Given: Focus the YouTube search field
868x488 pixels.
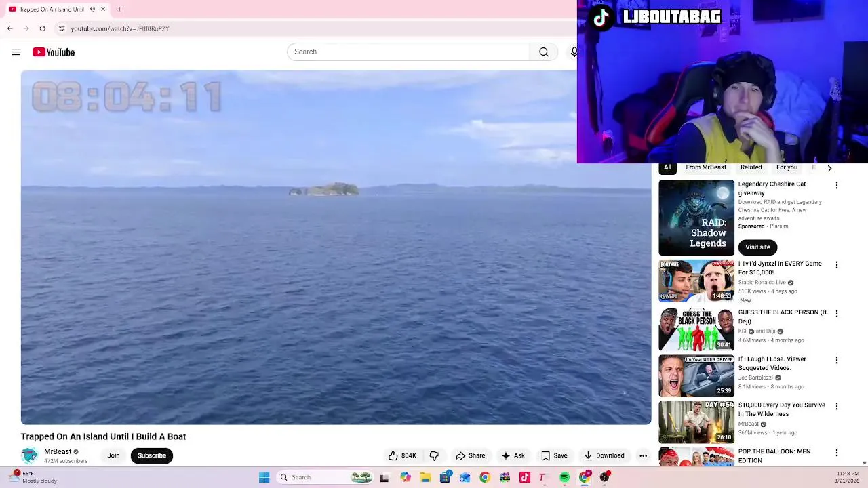Looking at the screenshot, I should pos(408,52).
